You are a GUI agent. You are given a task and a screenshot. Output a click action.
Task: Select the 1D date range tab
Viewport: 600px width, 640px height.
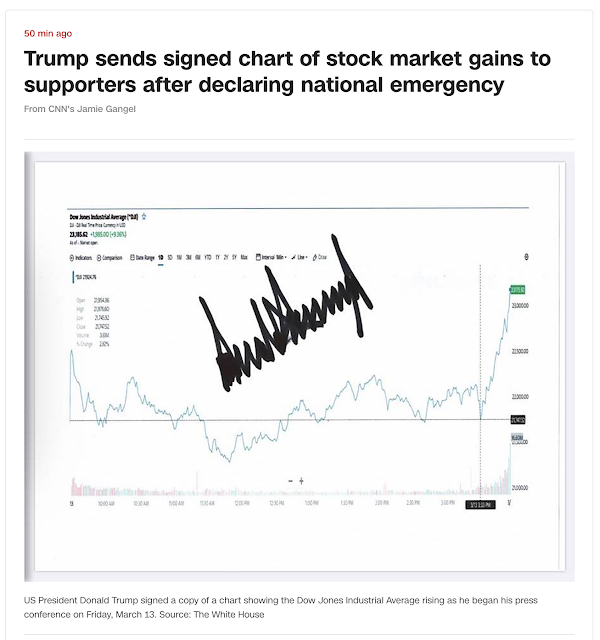click(x=160, y=257)
